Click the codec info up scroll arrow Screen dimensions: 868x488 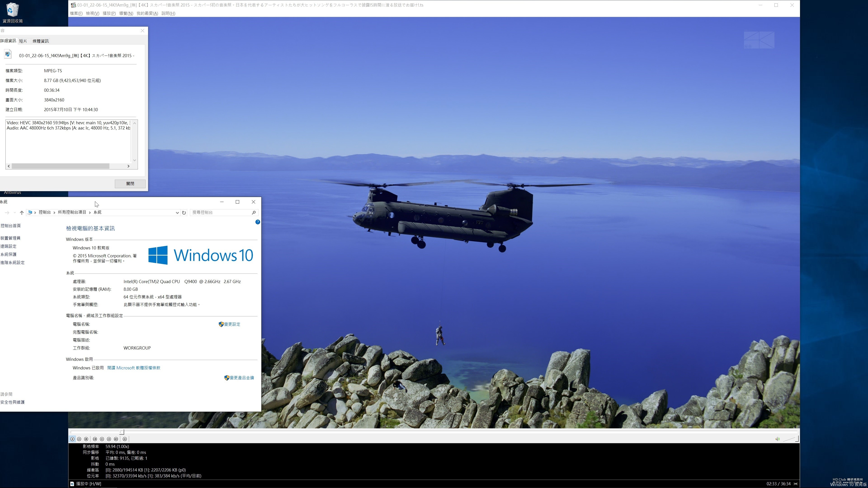coord(134,123)
